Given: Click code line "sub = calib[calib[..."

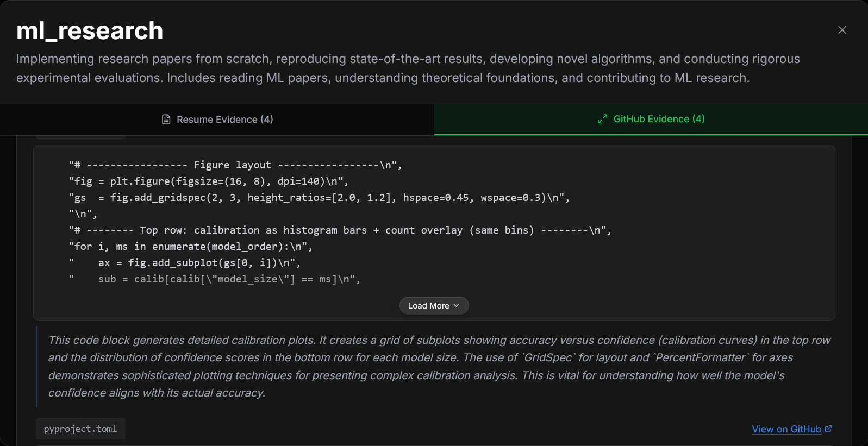Looking at the screenshot, I should pos(215,279).
